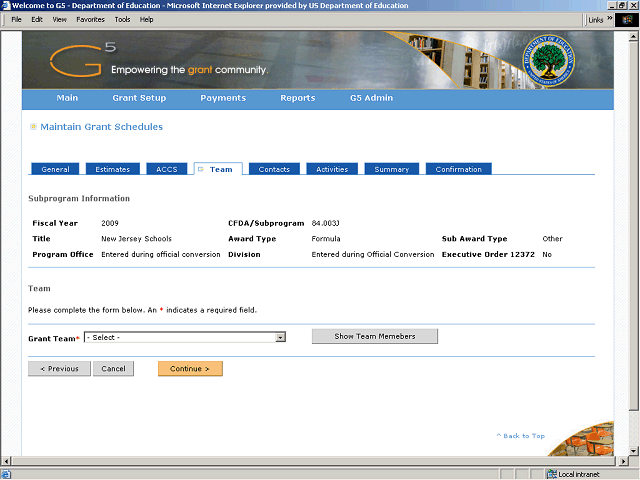Switch to the Summary tab
The height and width of the screenshot is (480, 640).
[391, 169]
